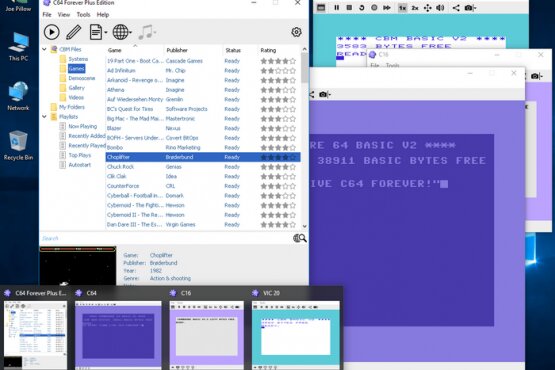Image resolution: width=555 pixels, height=370 pixels.
Task: Click the Choplifter screenshot preview thumbnail
Action: (x=78, y=266)
